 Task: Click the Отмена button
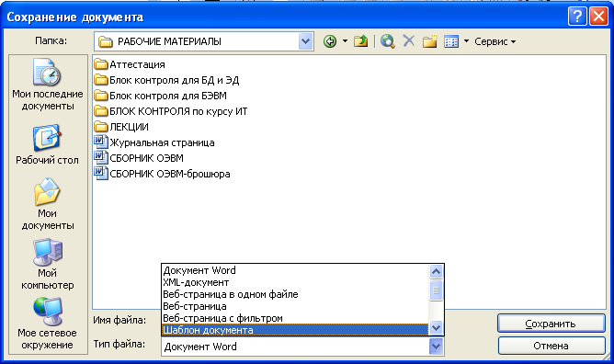[551, 346]
